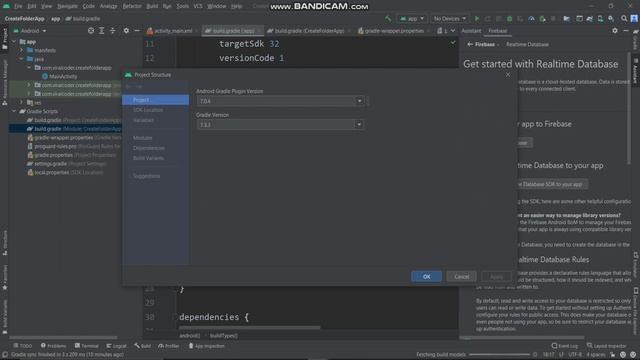Select gradle-wrapper.properties in project tree

(x=63, y=138)
